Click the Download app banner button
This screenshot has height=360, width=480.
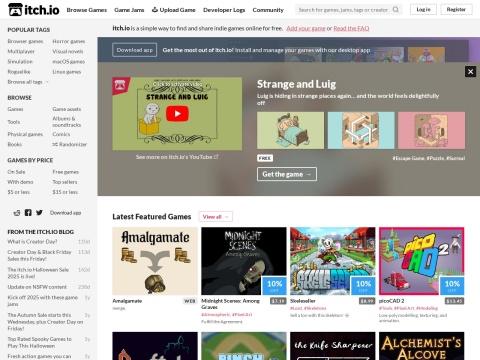pos(134,50)
